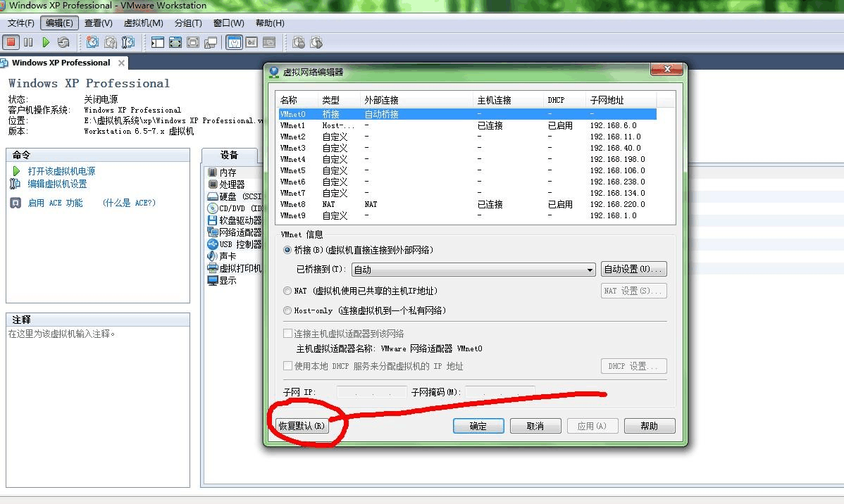Screen dimensions: 844x504
Task: Select the Host-only radio button
Action: pos(287,310)
